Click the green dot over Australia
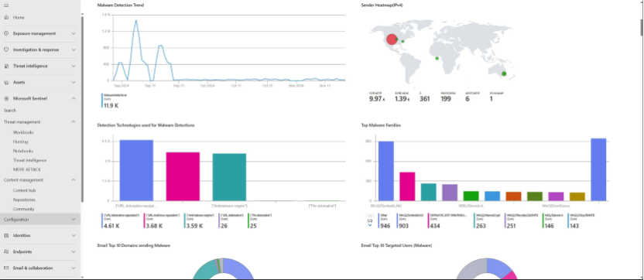This screenshot has width=644, height=280. (504, 74)
